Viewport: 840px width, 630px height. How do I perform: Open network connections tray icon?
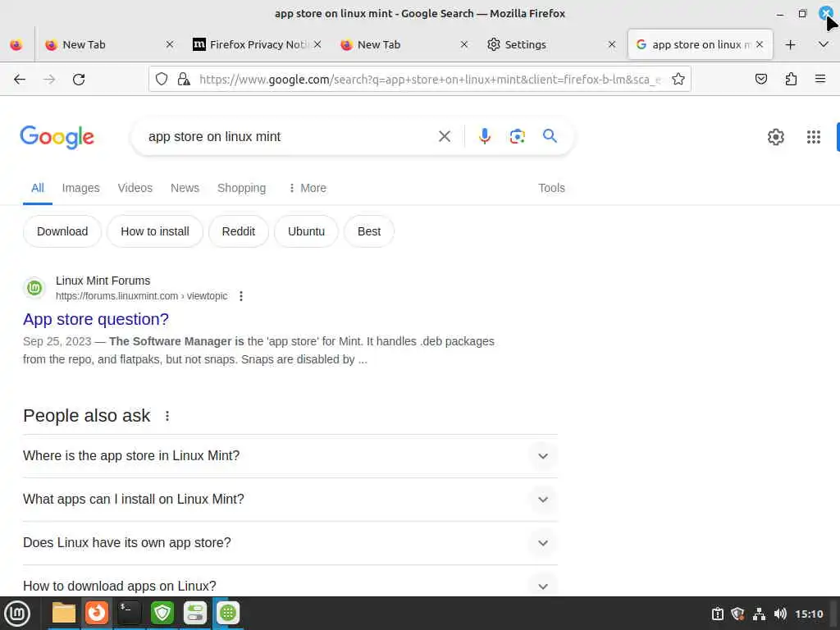click(759, 614)
